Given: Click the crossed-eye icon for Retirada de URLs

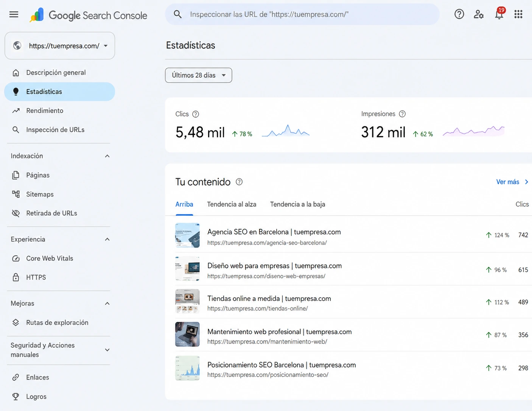Looking at the screenshot, I should coord(16,213).
